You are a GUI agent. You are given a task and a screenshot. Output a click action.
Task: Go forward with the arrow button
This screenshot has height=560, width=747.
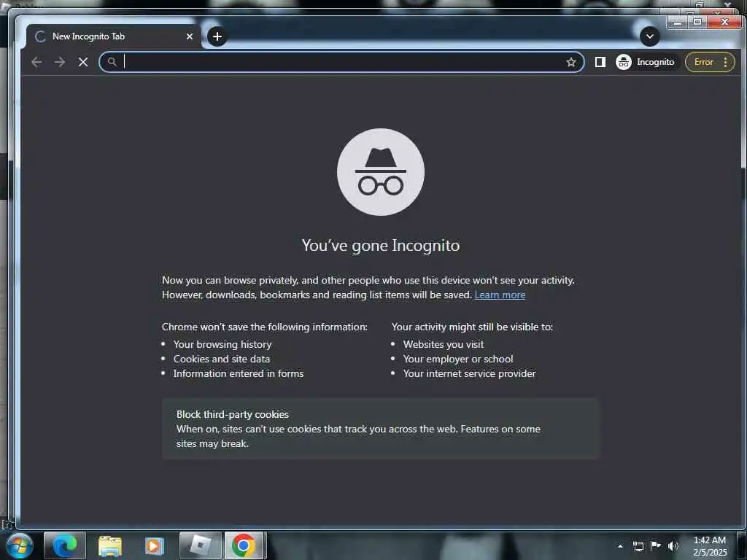tap(60, 62)
